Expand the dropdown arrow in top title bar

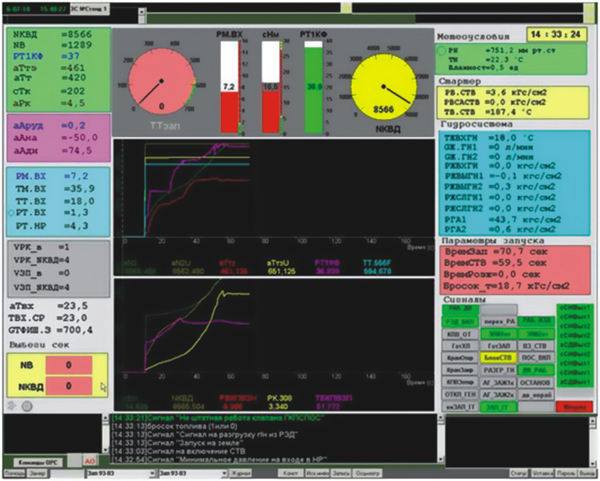(x=139, y=8)
